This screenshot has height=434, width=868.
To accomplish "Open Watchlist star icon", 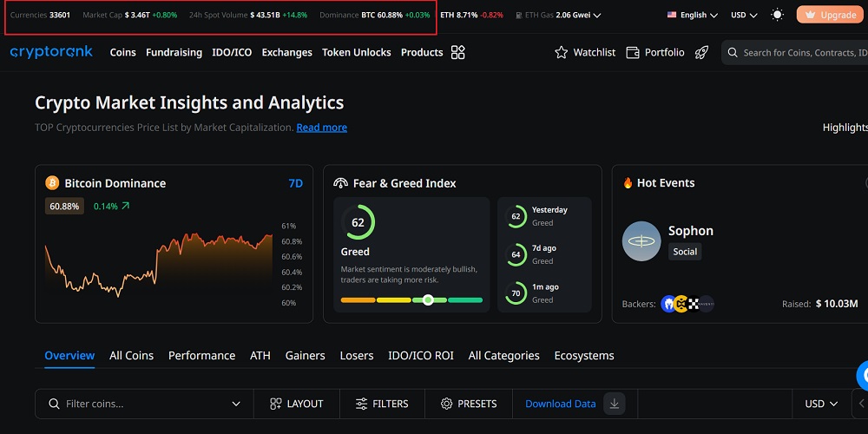I will (562, 52).
